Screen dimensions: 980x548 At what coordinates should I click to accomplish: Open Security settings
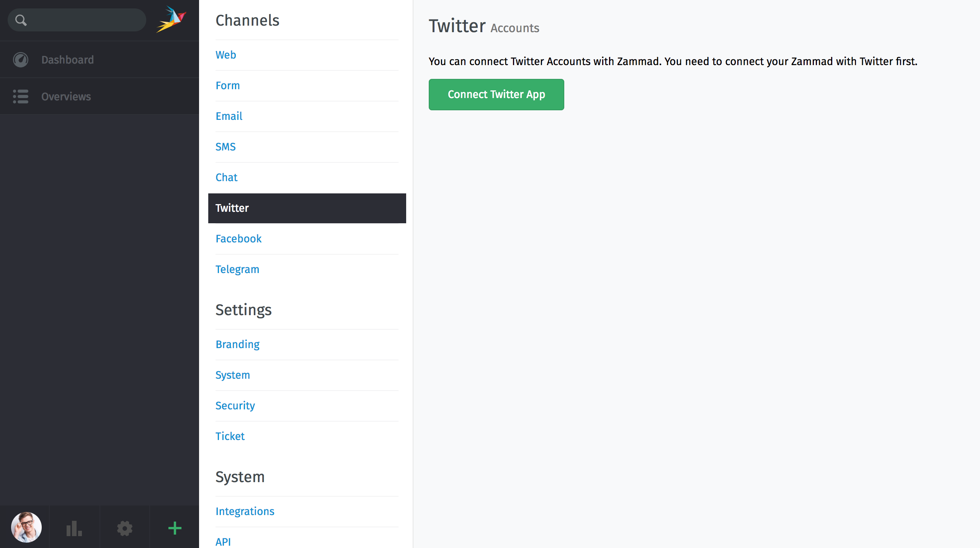click(235, 406)
